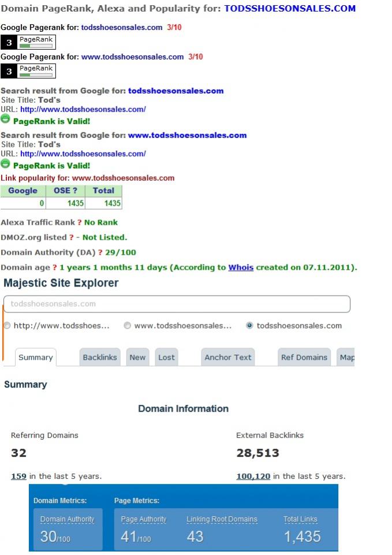This screenshot has height=555, width=392.
Task: Click the second green smiley PageRank valid icon
Action: [x=5, y=164]
